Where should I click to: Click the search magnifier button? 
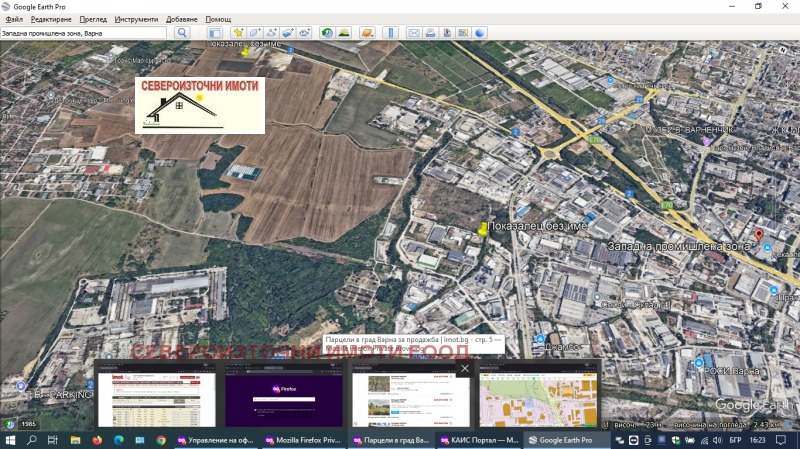[x=182, y=33]
